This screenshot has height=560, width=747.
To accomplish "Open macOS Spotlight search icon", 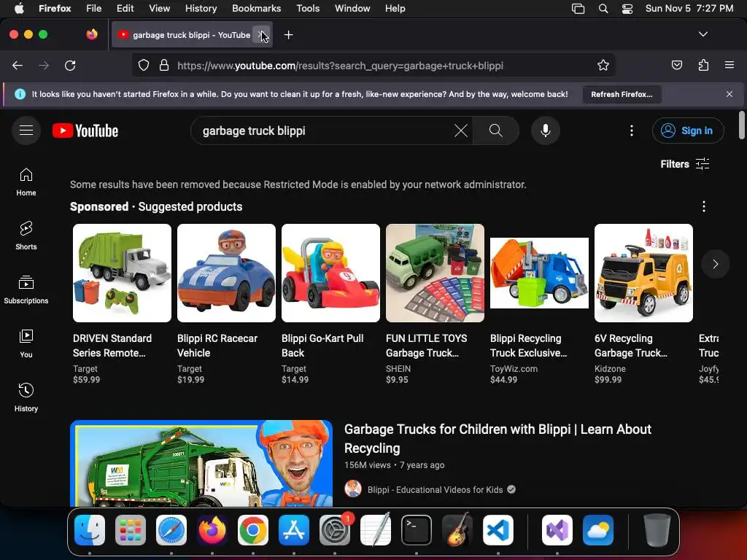I will (x=603, y=8).
